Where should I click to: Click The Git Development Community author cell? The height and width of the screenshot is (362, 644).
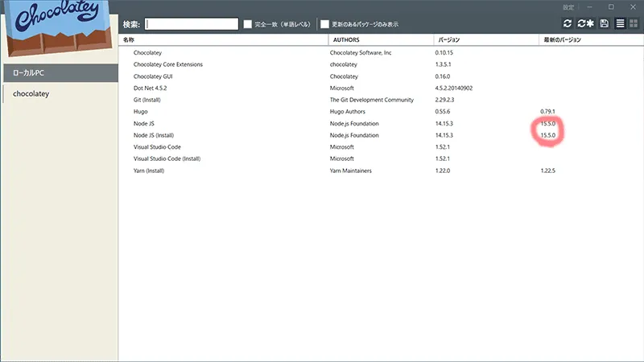coord(372,100)
